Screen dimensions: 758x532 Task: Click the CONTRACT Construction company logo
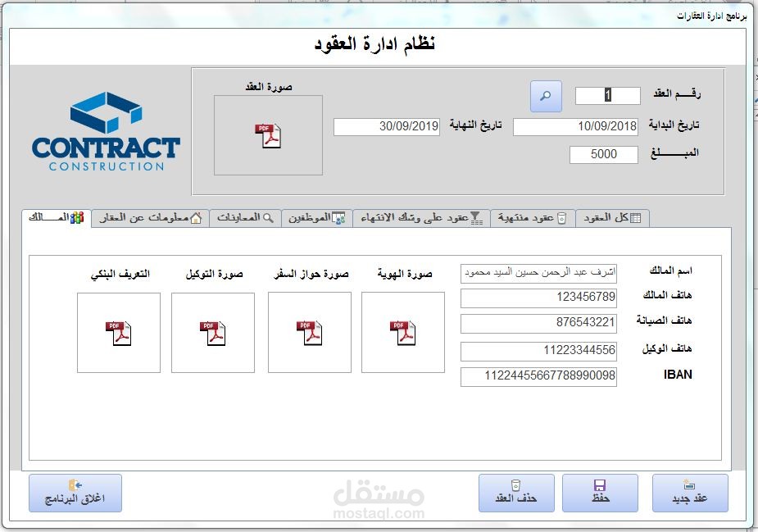(x=107, y=131)
